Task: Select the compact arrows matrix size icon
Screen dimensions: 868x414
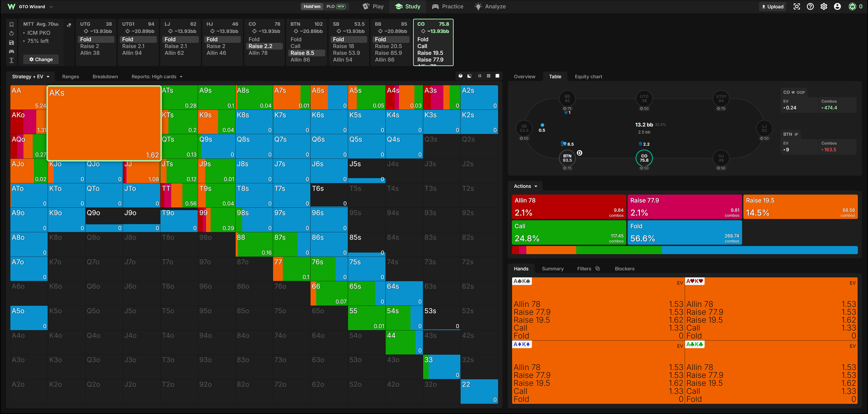Action: click(480, 76)
